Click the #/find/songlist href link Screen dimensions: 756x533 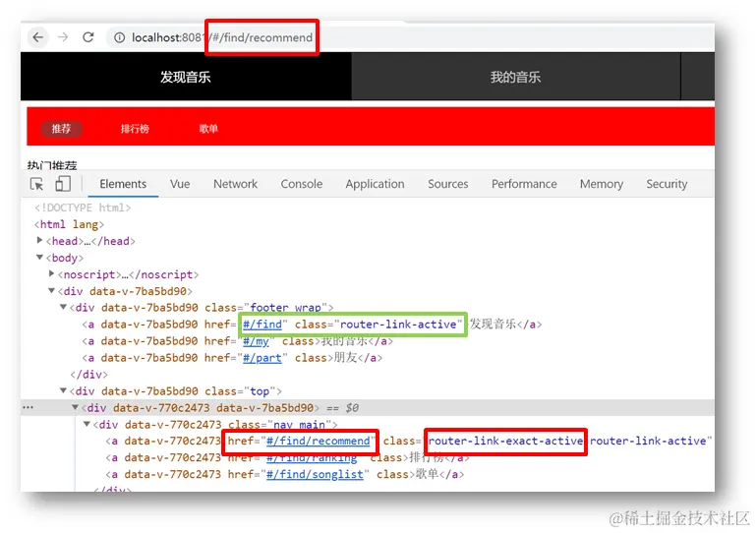coord(315,475)
